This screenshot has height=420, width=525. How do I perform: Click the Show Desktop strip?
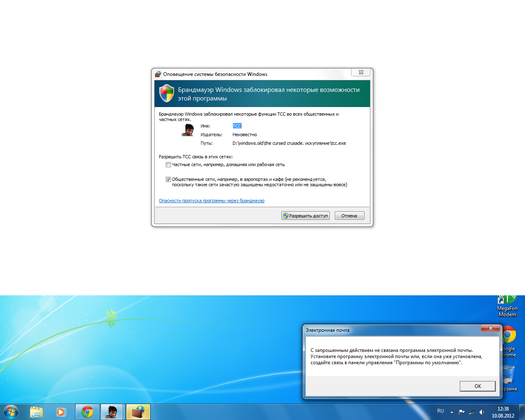(x=522, y=412)
